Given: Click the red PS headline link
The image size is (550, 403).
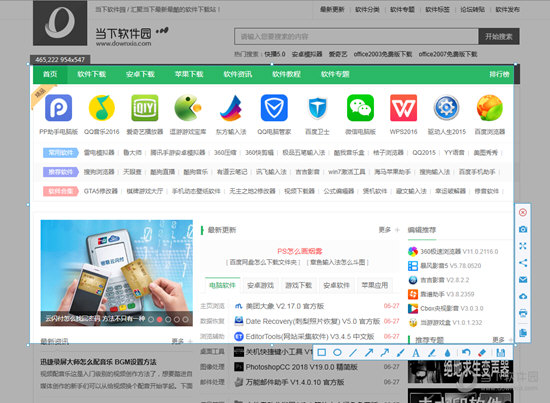Looking at the screenshot, I should (x=300, y=251).
